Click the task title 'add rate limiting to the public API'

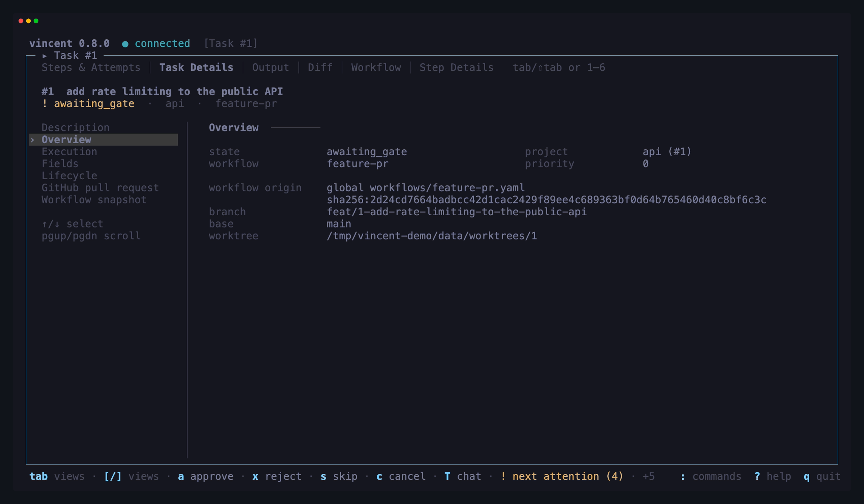(x=175, y=91)
